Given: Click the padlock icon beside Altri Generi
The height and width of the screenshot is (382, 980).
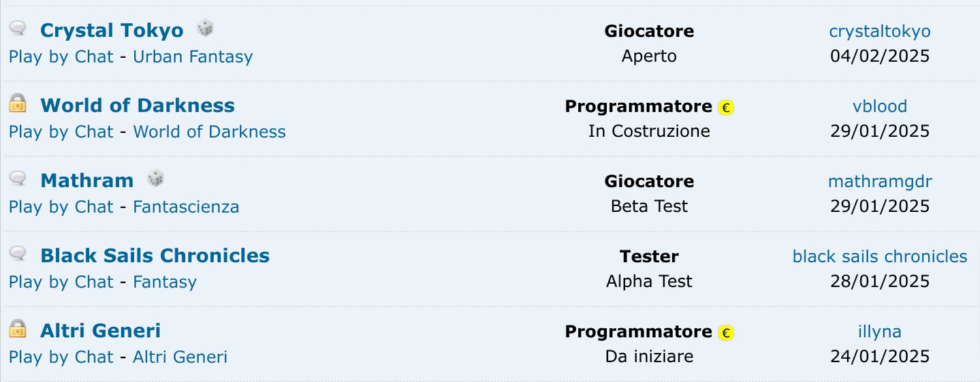Looking at the screenshot, I should (x=18, y=328).
